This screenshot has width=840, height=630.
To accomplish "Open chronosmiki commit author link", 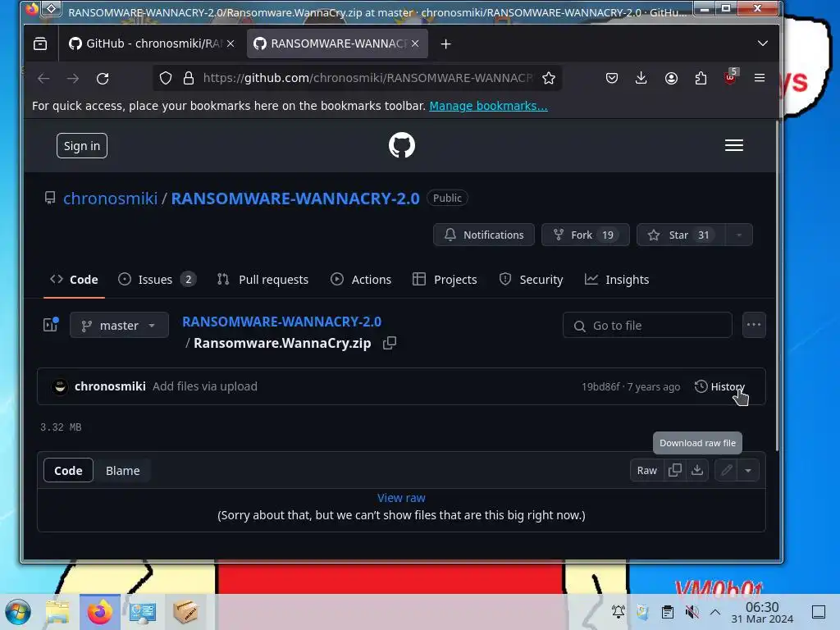I will coord(110,386).
